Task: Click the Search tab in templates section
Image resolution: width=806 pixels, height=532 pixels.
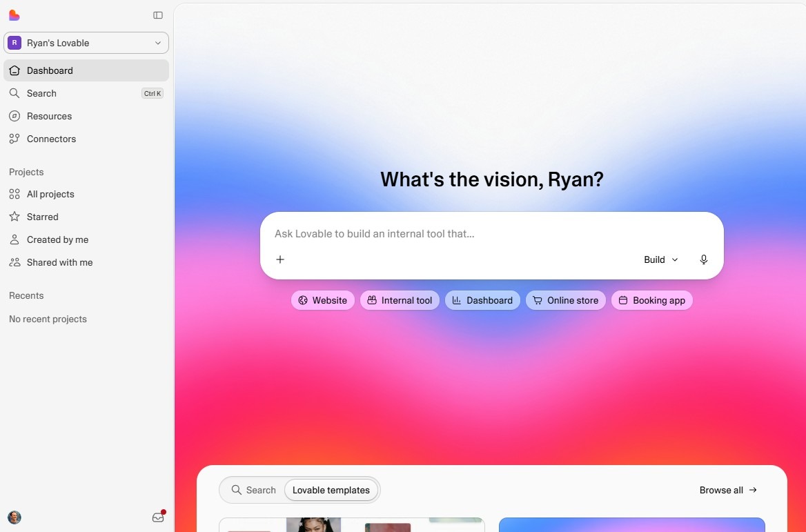Action: pyautogui.click(x=253, y=490)
